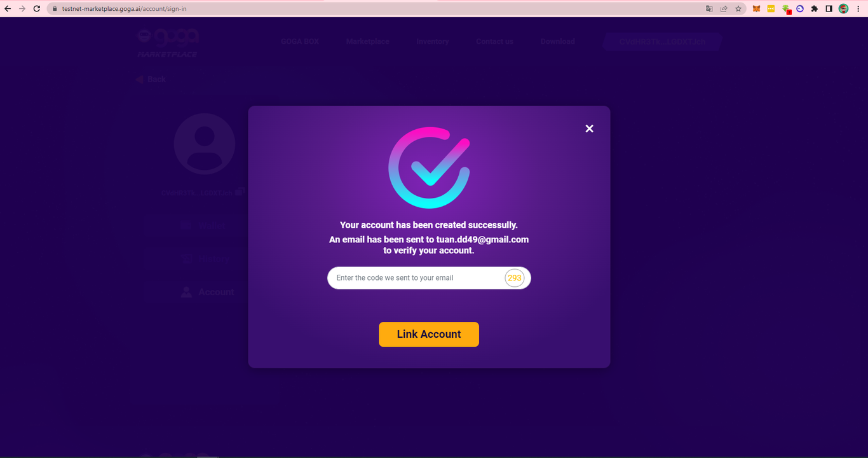
Task: Click the address bar URL
Action: click(125, 9)
